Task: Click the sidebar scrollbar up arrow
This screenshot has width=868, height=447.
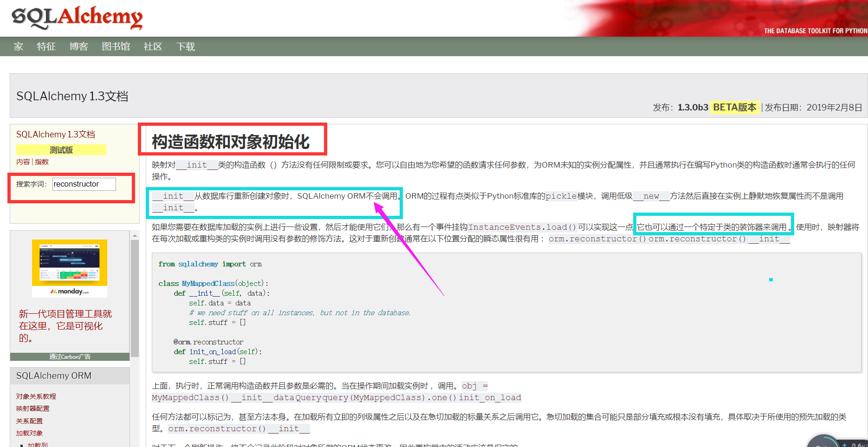Action: click(x=135, y=235)
